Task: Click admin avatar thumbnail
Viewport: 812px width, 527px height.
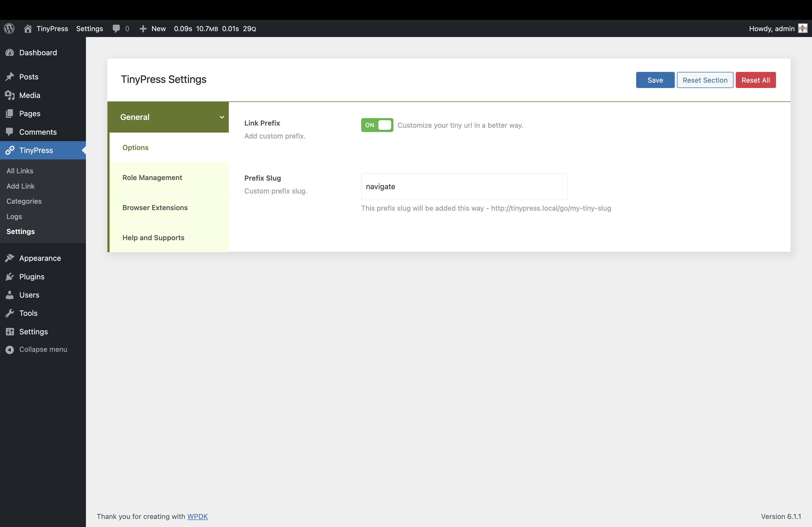Action: click(802, 29)
